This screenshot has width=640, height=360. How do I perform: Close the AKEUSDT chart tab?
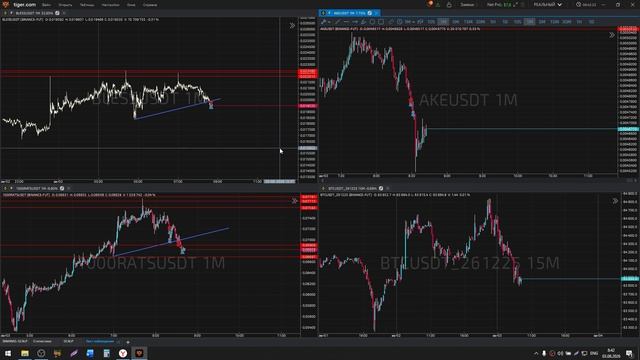pyautogui.click(x=376, y=13)
